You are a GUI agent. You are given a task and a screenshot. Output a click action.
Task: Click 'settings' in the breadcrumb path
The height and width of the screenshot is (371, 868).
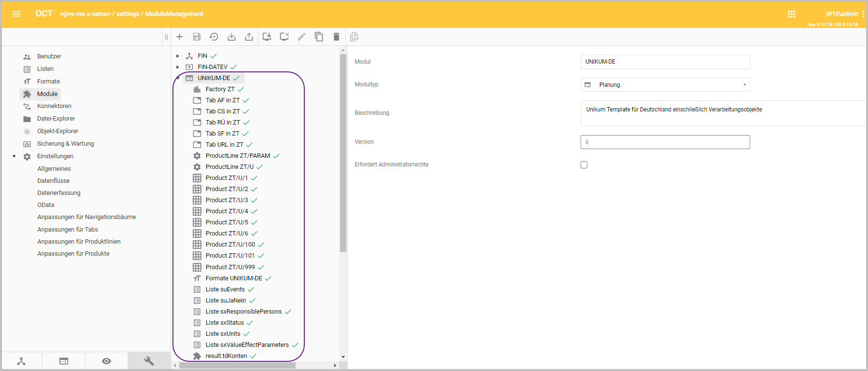128,14
